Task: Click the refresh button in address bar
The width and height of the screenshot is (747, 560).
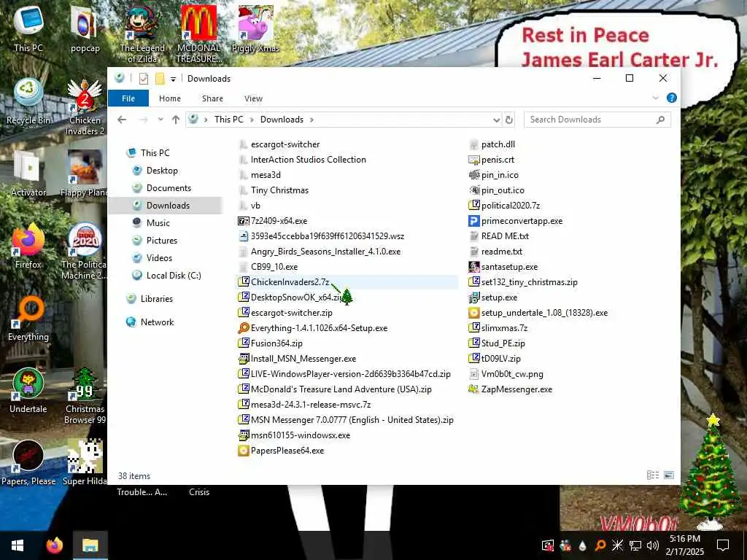Action: click(x=508, y=120)
